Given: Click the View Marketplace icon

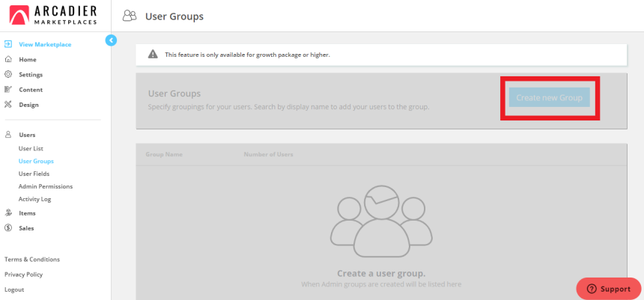Looking at the screenshot, I should click(8, 44).
